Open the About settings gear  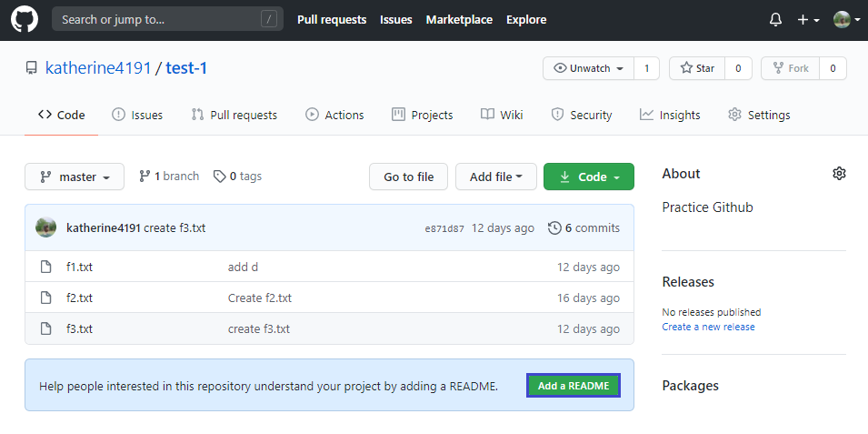click(x=839, y=174)
